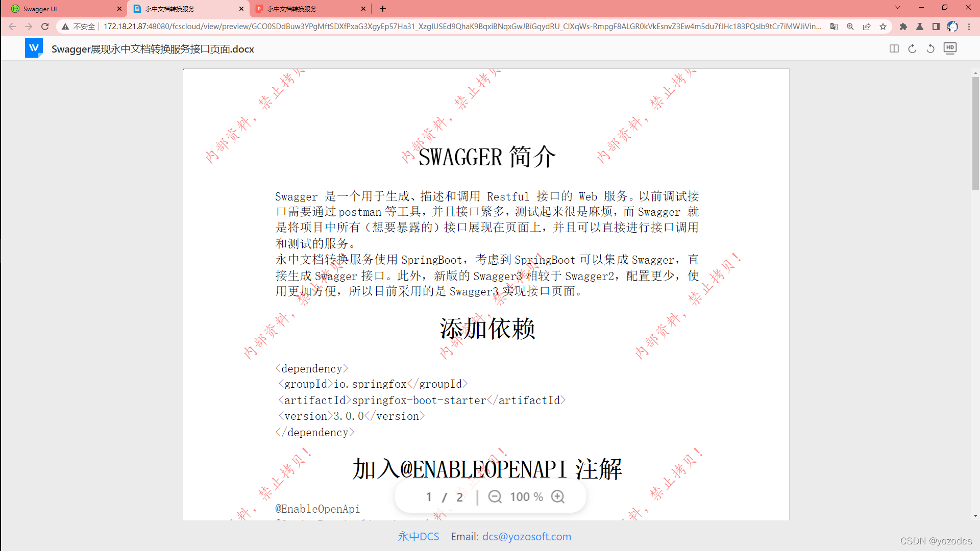Screen dimensions: 980x551
Task: Toggle the browser side panel
Action: (x=936, y=27)
